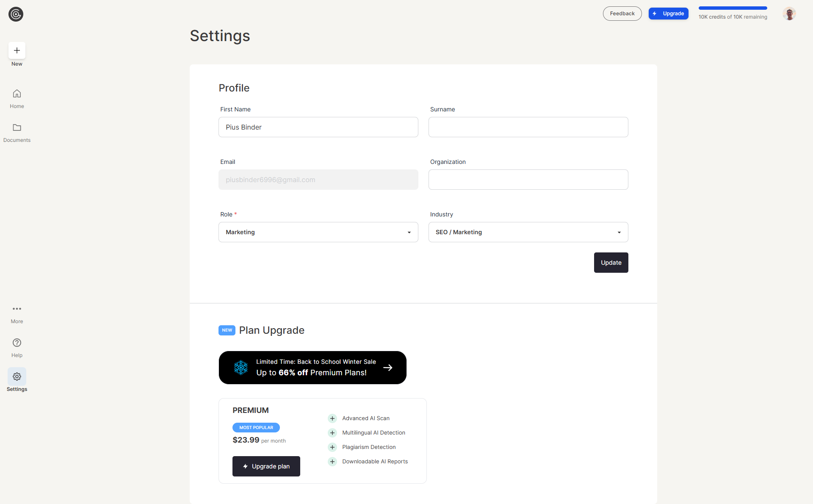Click the Feedback button

pyautogui.click(x=622, y=14)
